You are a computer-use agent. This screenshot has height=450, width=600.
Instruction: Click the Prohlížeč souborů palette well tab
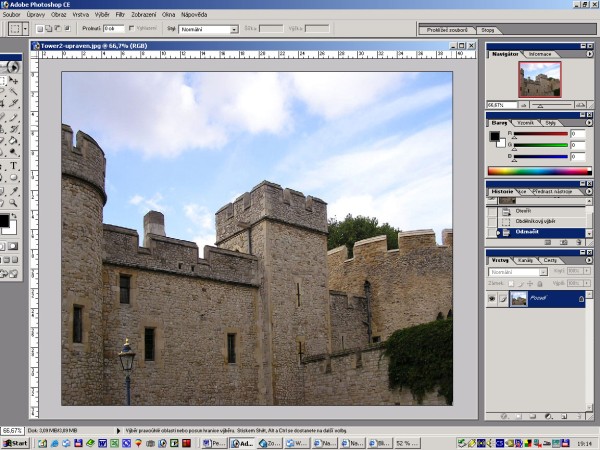pos(446,30)
